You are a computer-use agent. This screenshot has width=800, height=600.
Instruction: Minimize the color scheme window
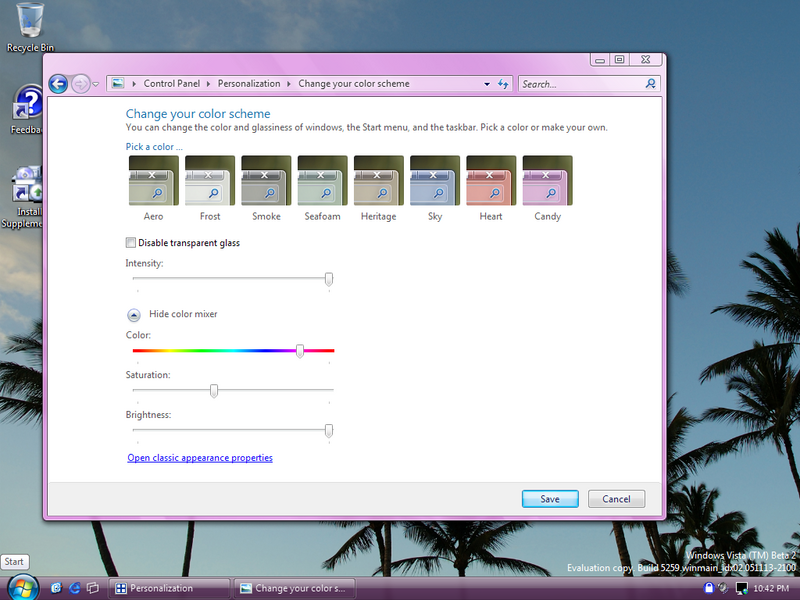click(600, 60)
